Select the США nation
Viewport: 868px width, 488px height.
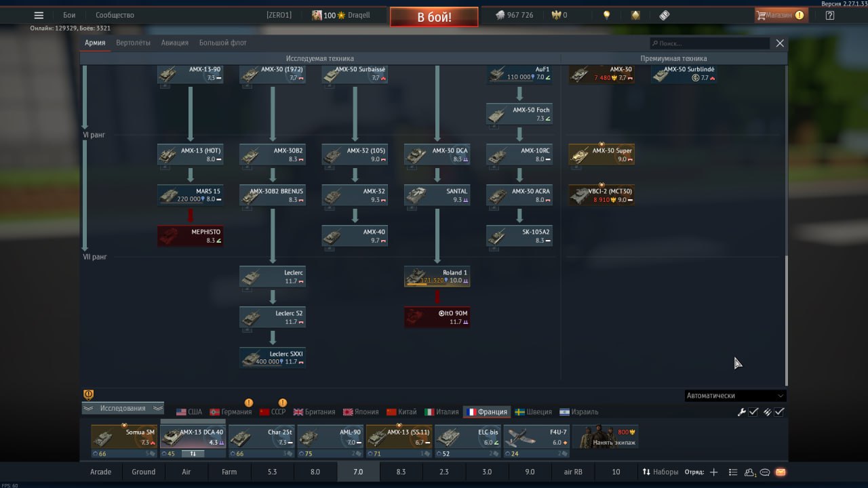189,412
